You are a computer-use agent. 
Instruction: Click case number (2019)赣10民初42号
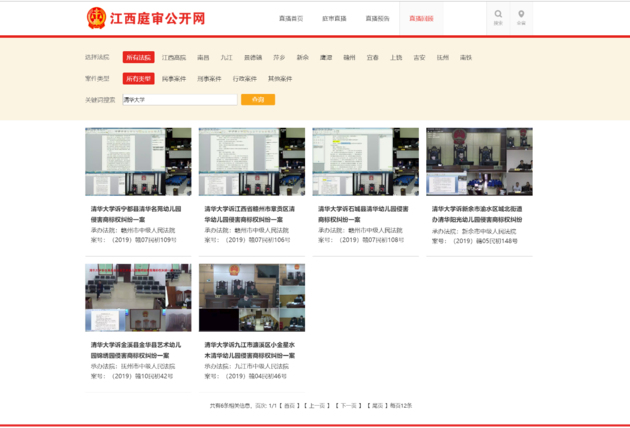click(142, 376)
